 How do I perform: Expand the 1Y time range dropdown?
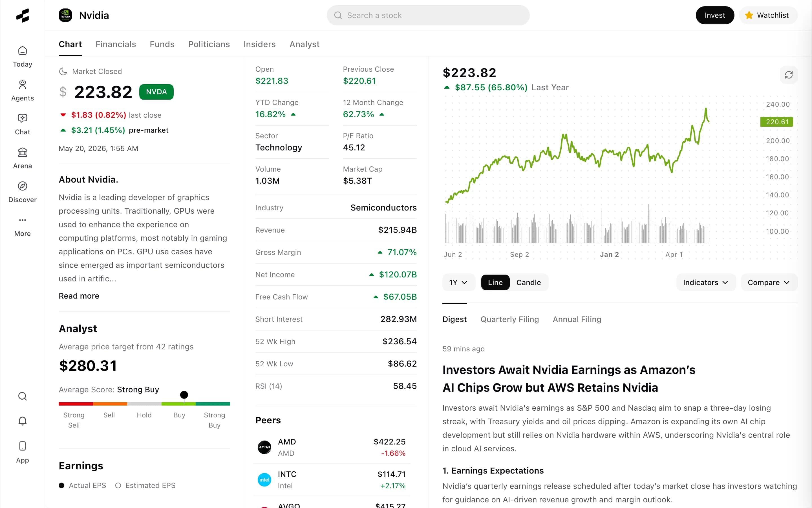(458, 282)
